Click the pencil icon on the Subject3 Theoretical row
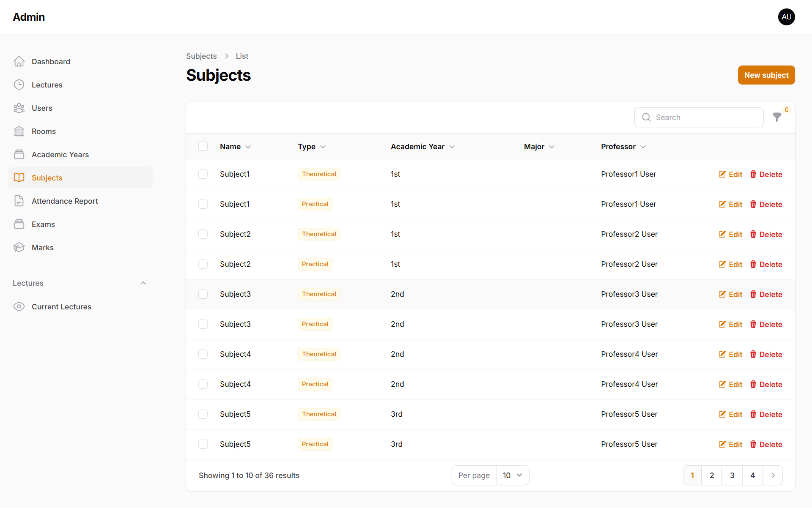The image size is (812, 508). [722, 294]
